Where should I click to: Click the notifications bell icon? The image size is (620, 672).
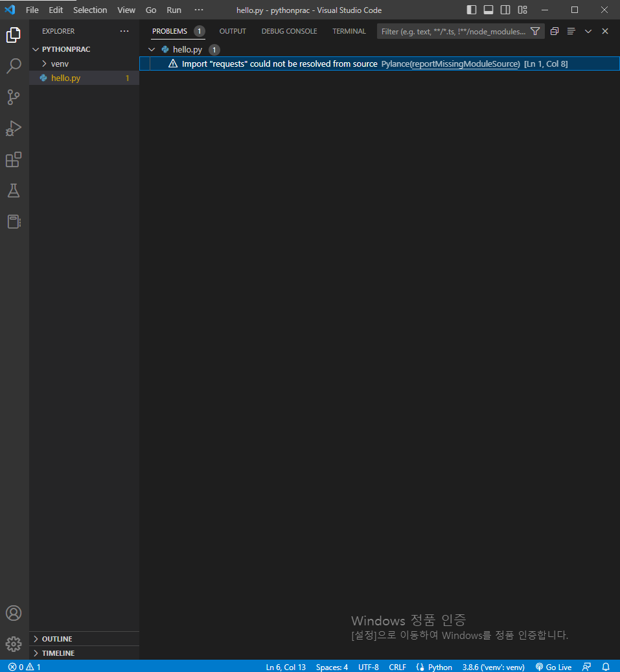(x=606, y=667)
